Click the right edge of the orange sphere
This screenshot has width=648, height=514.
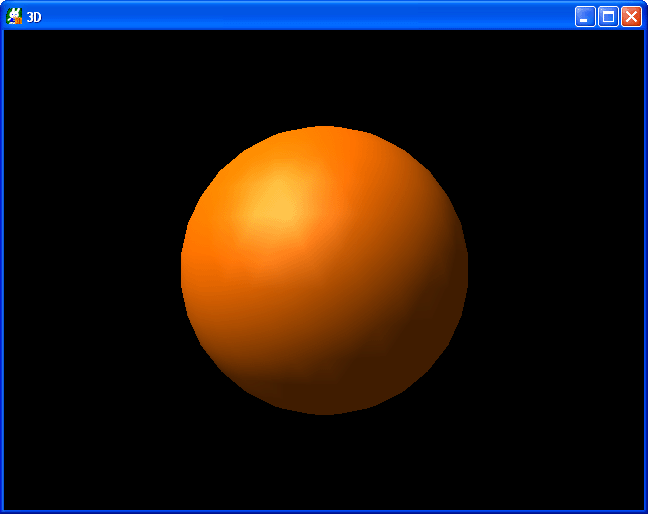464,268
